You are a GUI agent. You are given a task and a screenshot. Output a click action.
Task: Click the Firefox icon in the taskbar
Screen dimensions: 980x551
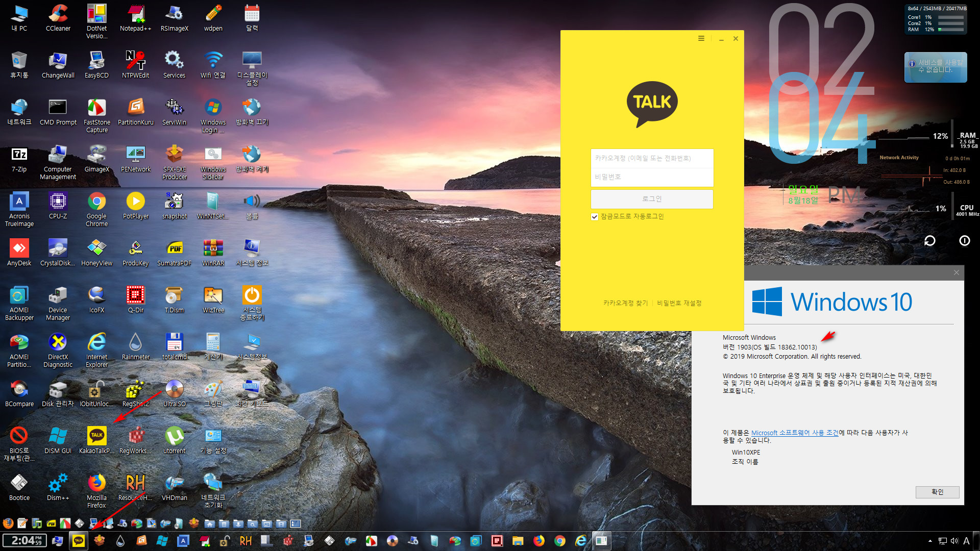tap(539, 541)
